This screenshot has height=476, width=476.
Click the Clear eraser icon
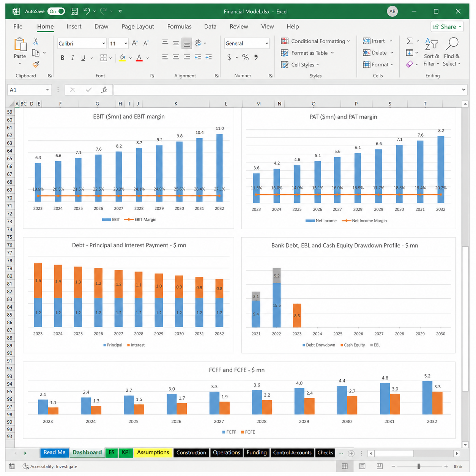tap(410, 64)
